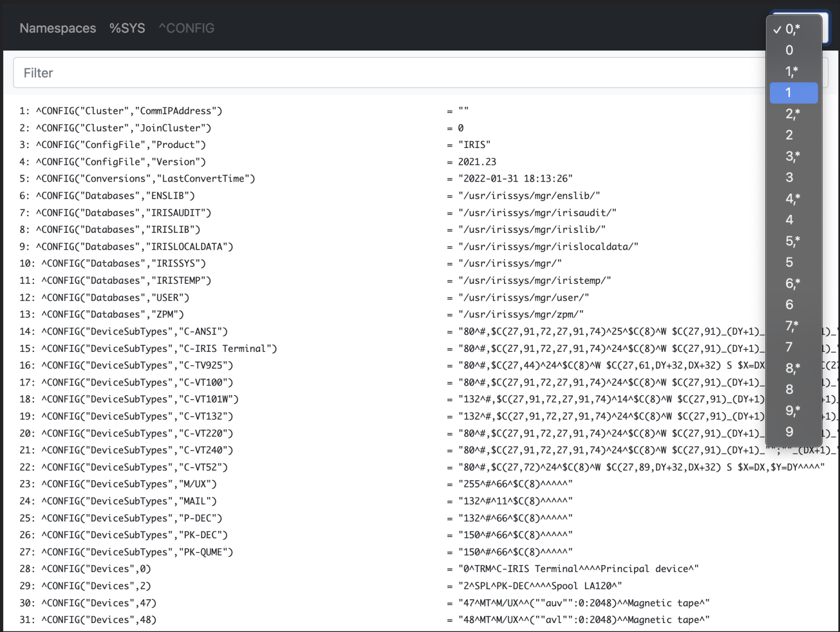This screenshot has height=632, width=840.
Task: Pick option "7" from the dropdown
Action: (789, 347)
